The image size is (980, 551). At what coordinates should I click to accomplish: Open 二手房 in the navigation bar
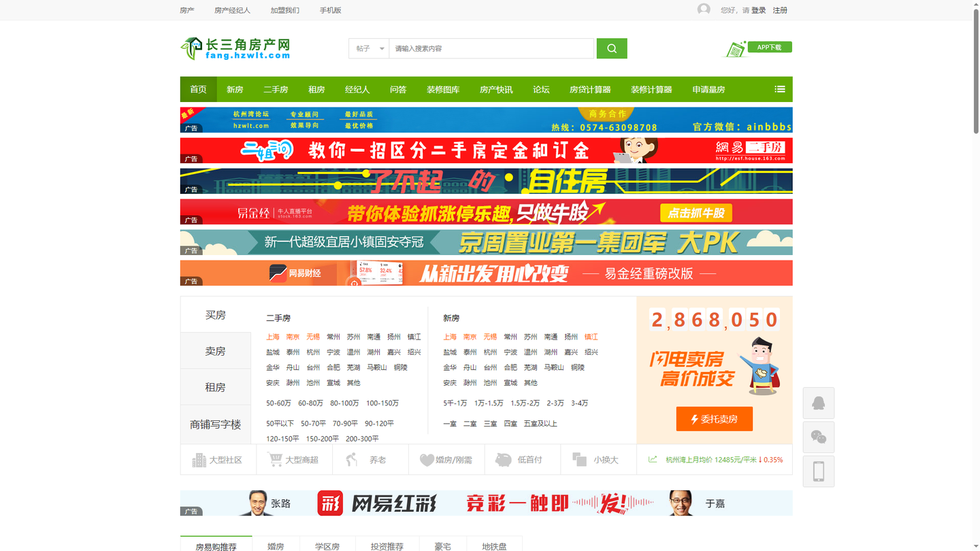pyautogui.click(x=276, y=89)
